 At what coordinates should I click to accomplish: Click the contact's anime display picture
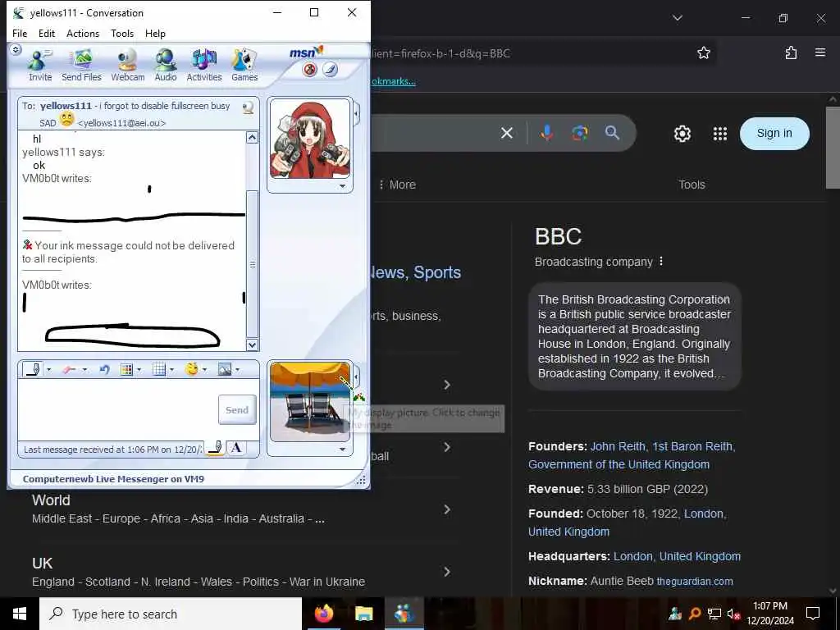pyautogui.click(x=309, y=139)
